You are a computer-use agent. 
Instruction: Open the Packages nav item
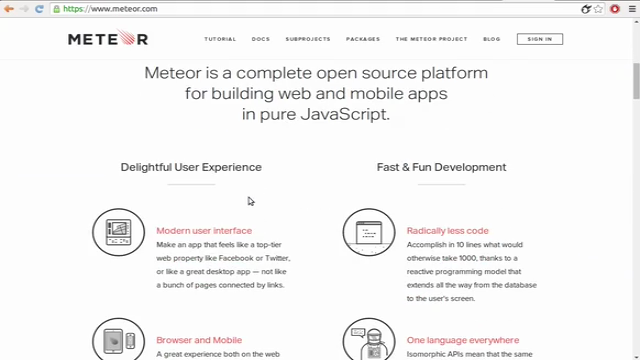(363, 39)
